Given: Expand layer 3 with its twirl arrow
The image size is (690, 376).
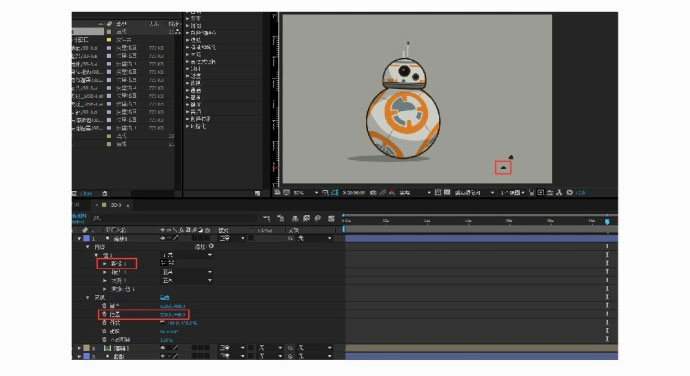Looking at the screenshot, I should [79, 356].
